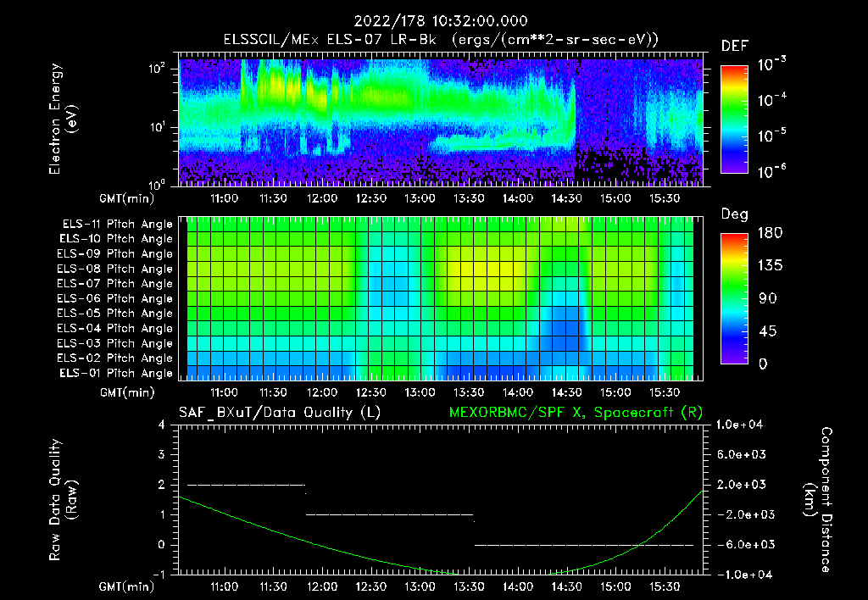Viewport: 868px width, 600px height.
Task: Select the ELS-04 Pitch Angle row label
Action: 115,329
